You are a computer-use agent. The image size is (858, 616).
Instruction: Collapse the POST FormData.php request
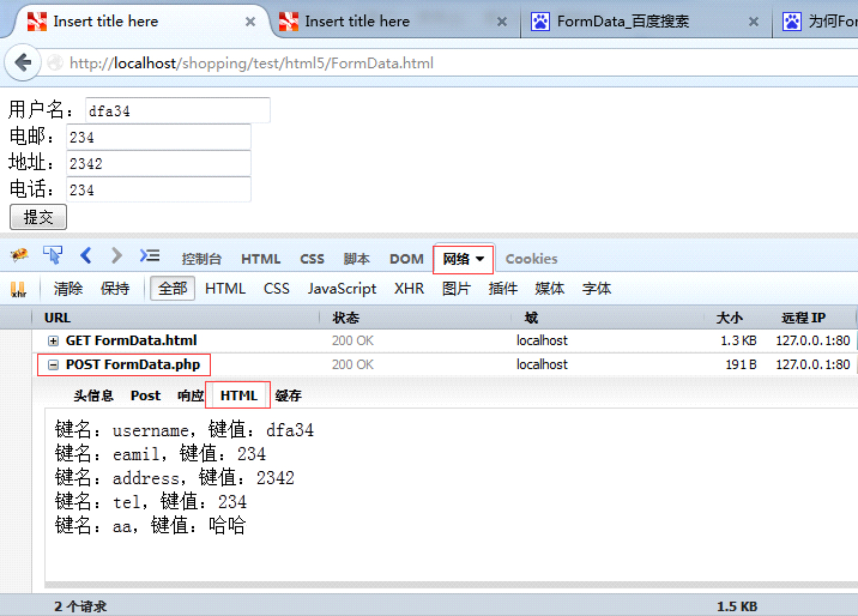(x=53, y=365)
